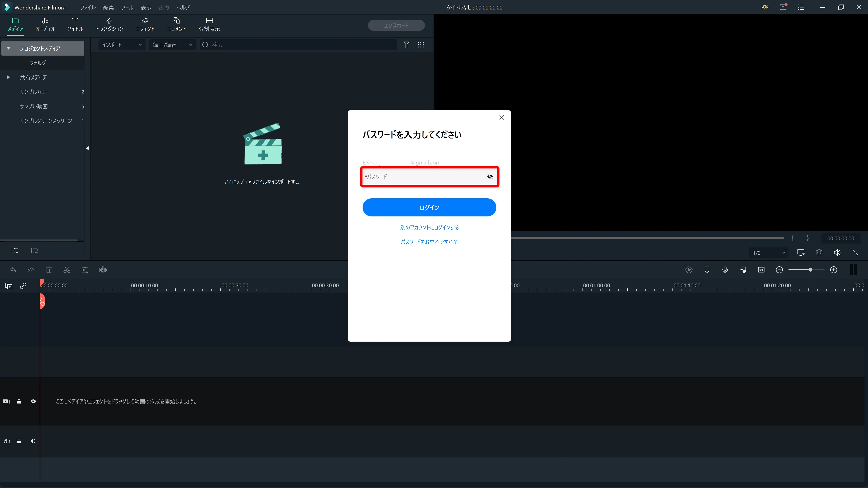The width and height of the screenshot is (868, 488).
Task: Toggle lock on audio track 1
Action: pos(19,441)
